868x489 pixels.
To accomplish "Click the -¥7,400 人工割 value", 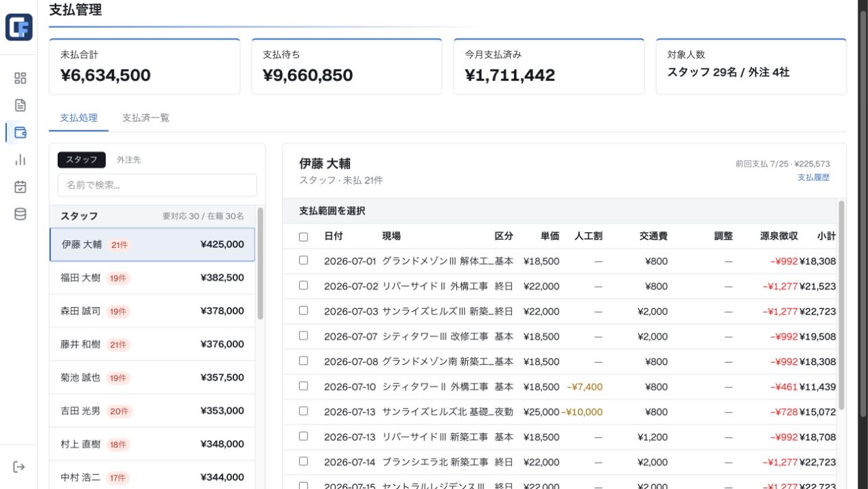I will 585,387.
